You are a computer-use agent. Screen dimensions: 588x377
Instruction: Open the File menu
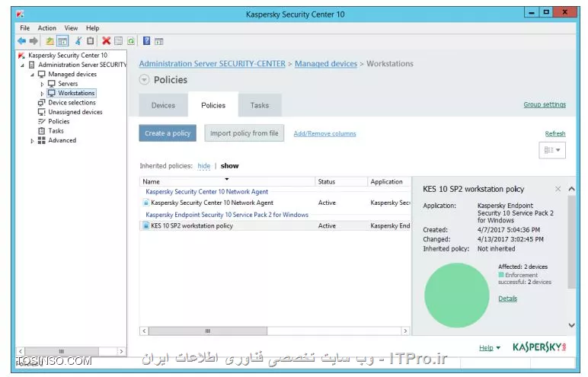24,28
